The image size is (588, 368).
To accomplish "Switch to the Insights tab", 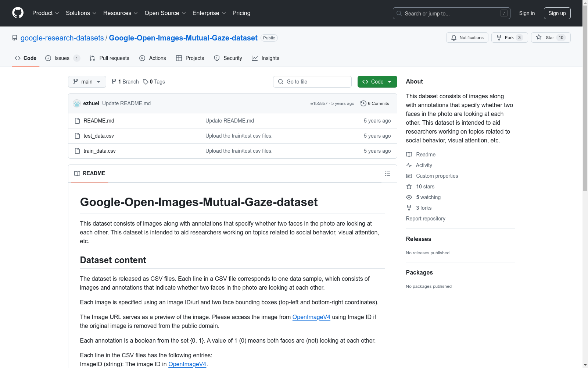I will [265, 58].
